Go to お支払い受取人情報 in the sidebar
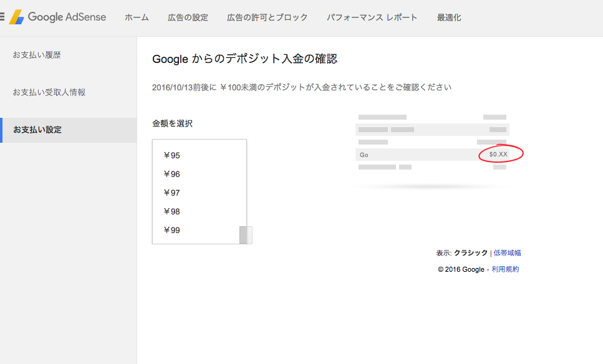Viewport: 603px width, 364px height. pos(49,92)
